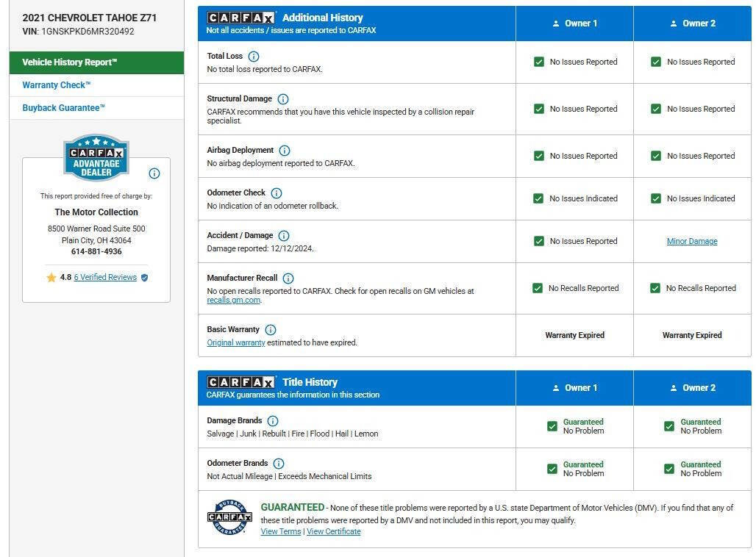Viewport: 756px width, 557px height.
Task: Click the View Certificate link
Action: pyautogui.click(x=333, y=531)
